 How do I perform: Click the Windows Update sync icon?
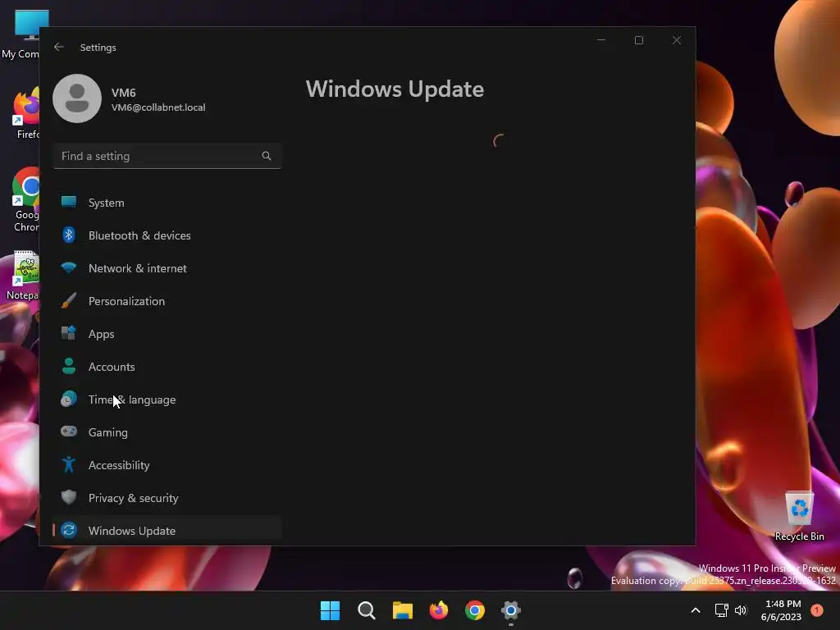69,531
